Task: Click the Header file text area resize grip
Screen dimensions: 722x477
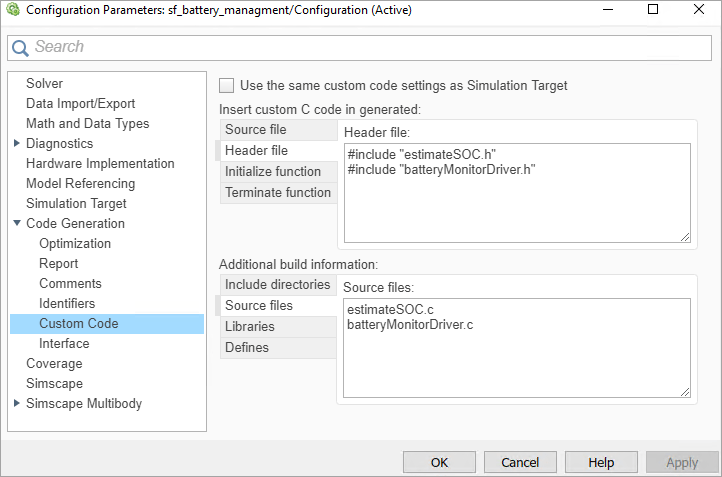Action: [685, 237]
